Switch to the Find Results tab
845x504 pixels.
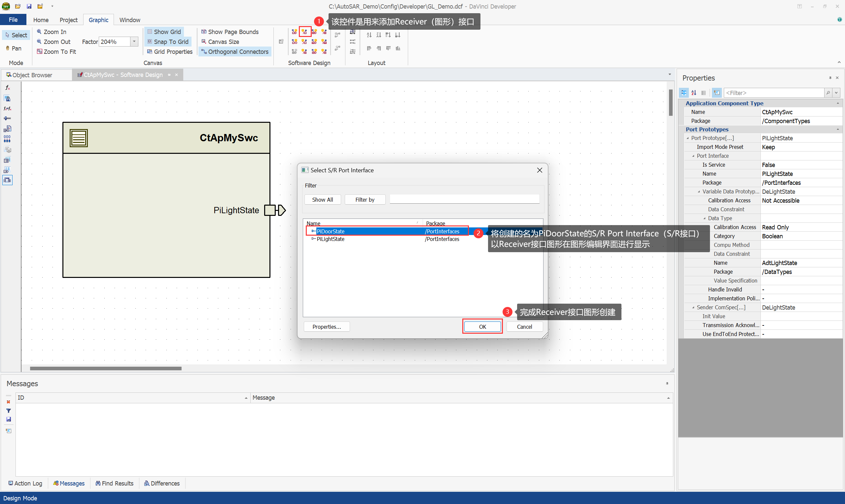tap(115, 483)
